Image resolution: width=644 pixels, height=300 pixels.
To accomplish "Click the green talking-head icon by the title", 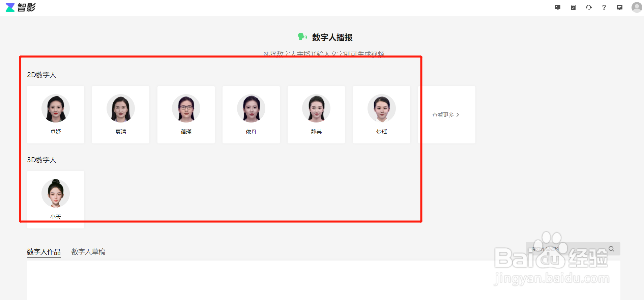I will click(302, 37).
